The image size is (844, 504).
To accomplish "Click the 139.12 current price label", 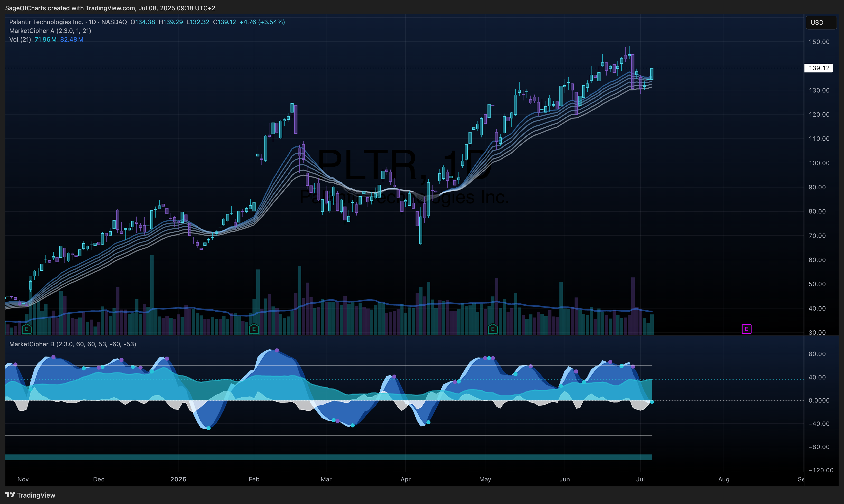I will click(819, 68).
